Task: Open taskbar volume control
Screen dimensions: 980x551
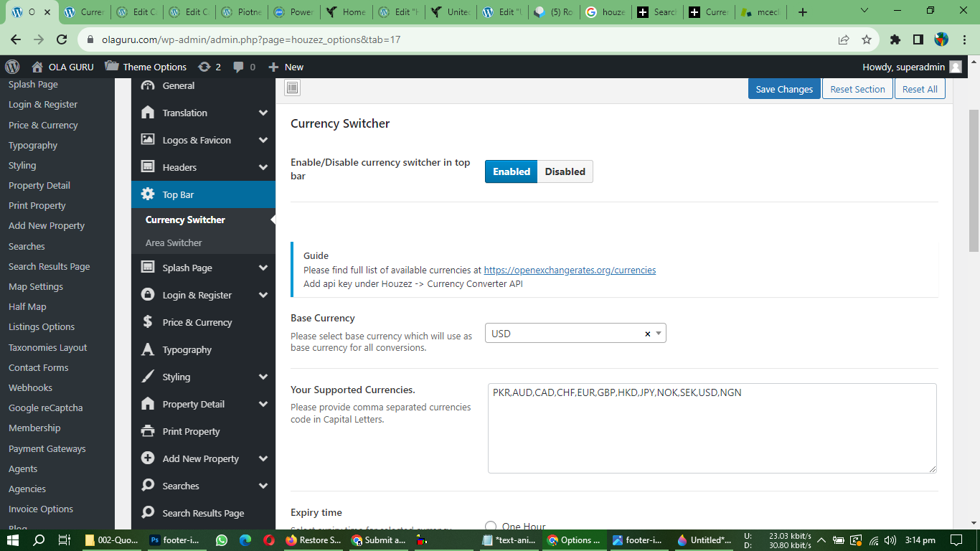Action: coord(890,540)
